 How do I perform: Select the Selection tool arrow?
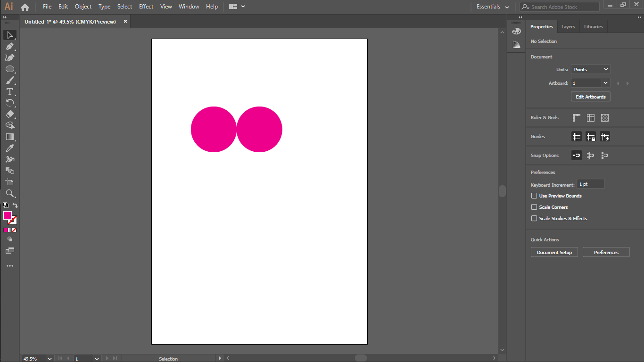(10, 34)
